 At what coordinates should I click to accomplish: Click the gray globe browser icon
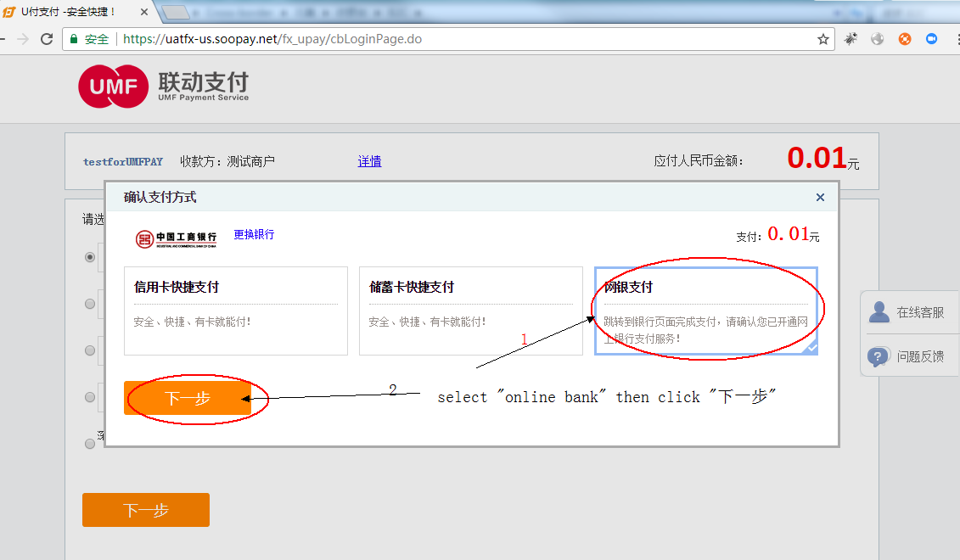tap(876, 38)
